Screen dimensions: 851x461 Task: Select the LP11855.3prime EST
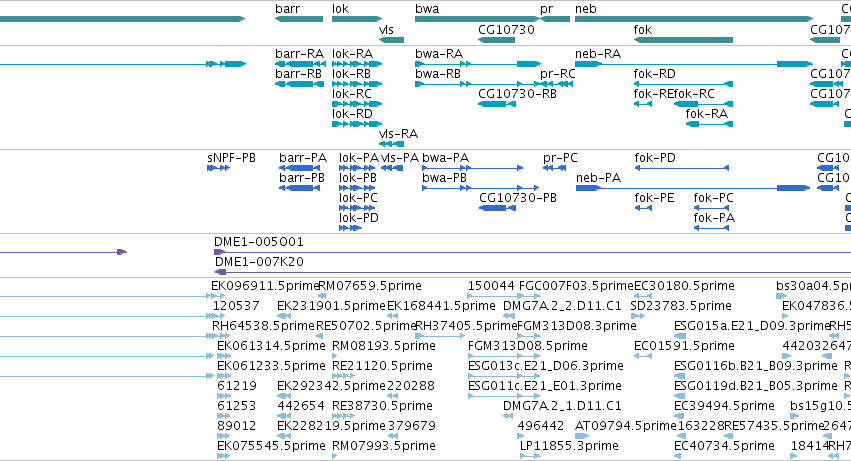[530, 456]
